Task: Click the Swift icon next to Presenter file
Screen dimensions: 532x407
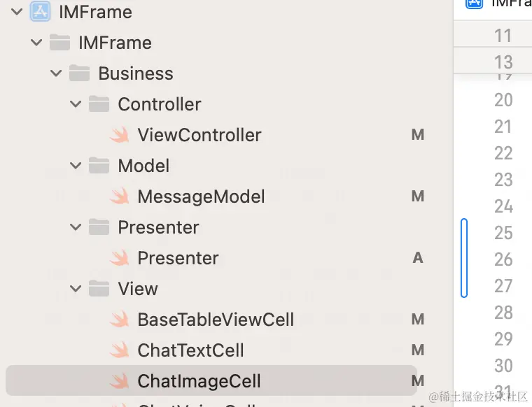Action: [120, 258]
